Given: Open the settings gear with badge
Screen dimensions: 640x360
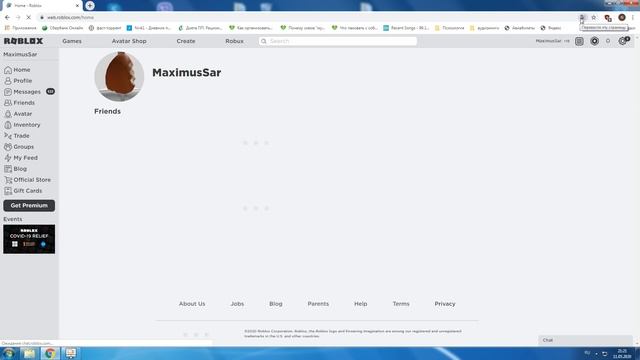Looking at the screenshot, I should 623,41.
